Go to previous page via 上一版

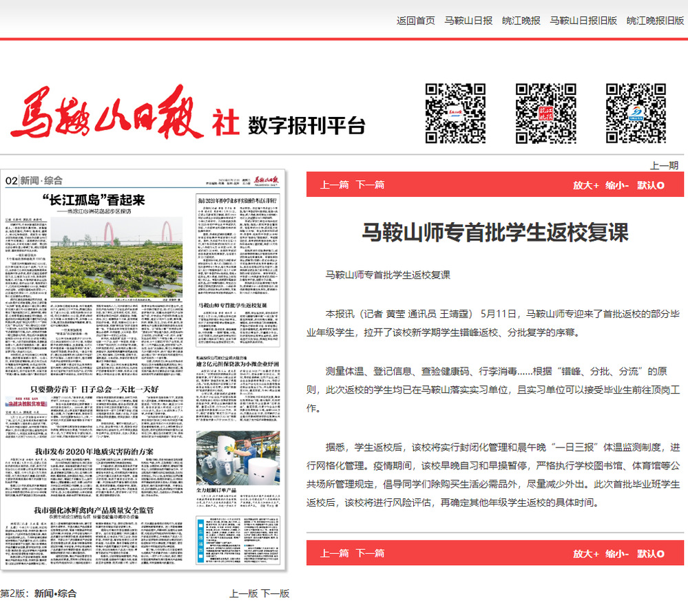point(243,593)
